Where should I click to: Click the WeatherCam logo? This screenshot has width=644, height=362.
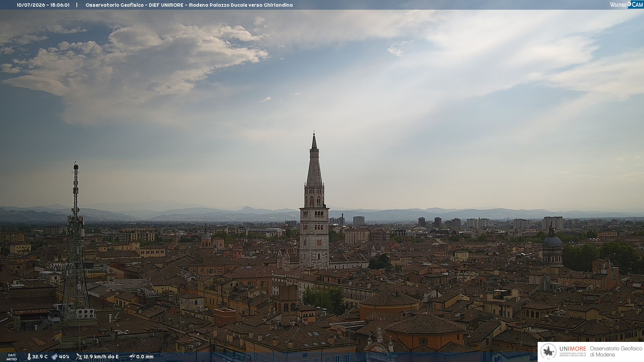[627, 4]
